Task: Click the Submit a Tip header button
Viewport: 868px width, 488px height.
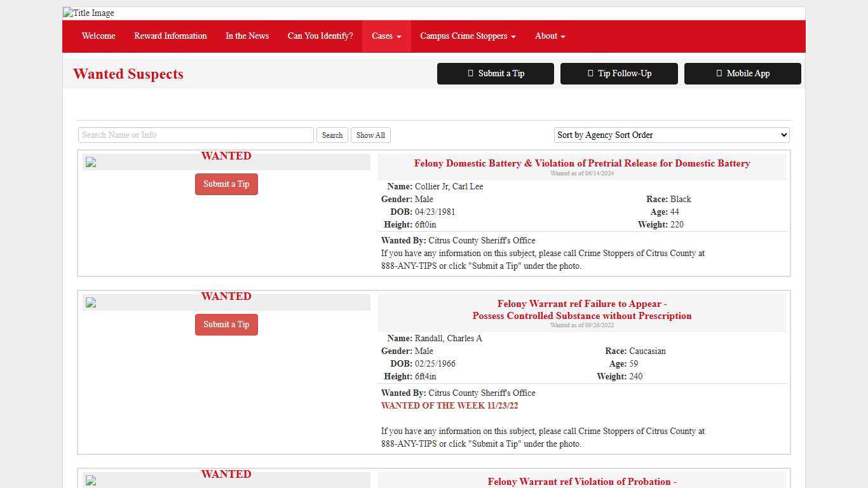Action: 495,74
